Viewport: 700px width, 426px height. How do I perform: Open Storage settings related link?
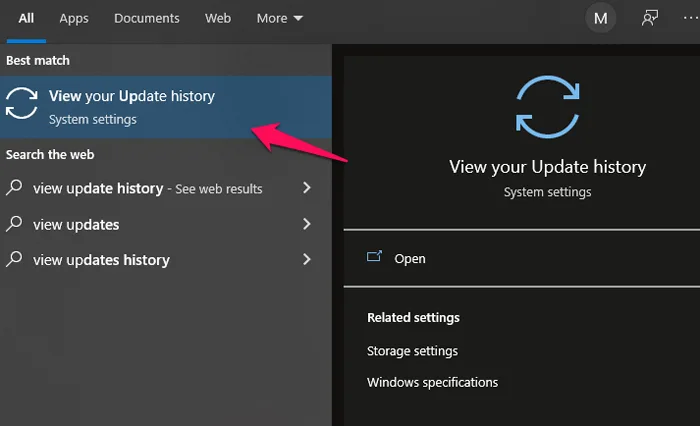pos(412,351)
